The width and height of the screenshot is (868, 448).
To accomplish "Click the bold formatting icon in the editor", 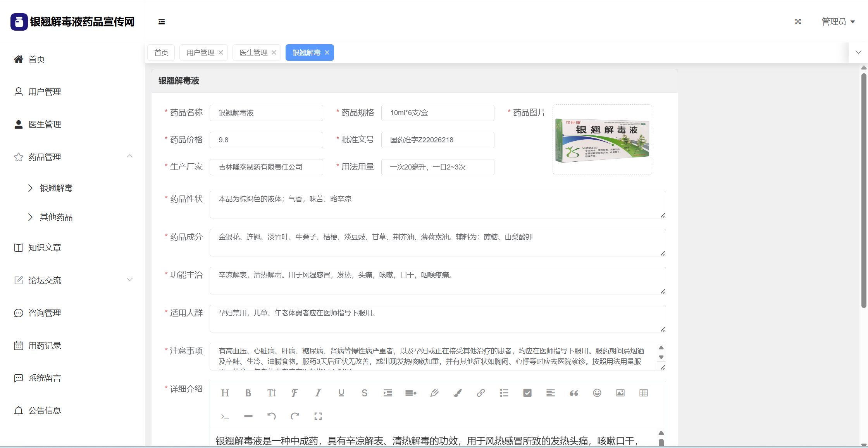I will pyautogui.click(x=248, y=393).
